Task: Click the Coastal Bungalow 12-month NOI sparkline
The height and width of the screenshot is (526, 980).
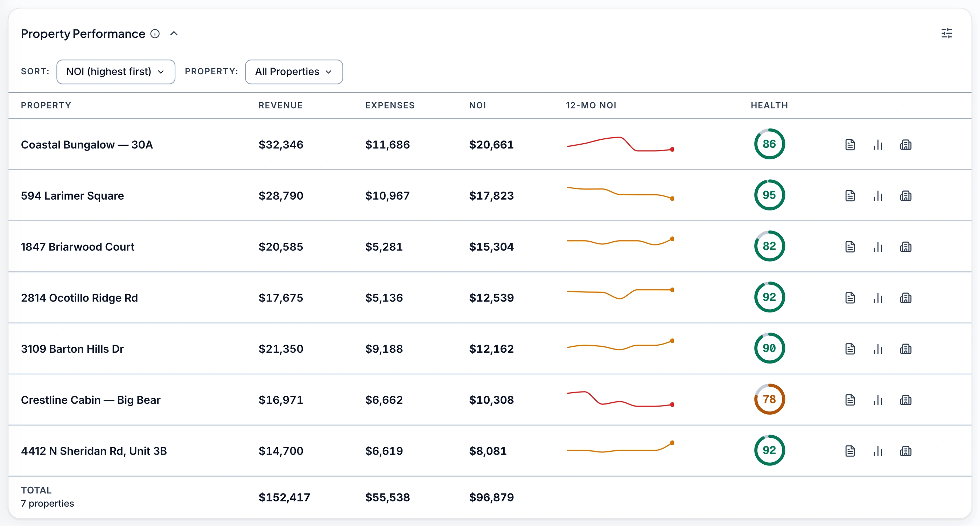Action: (621, 144)
